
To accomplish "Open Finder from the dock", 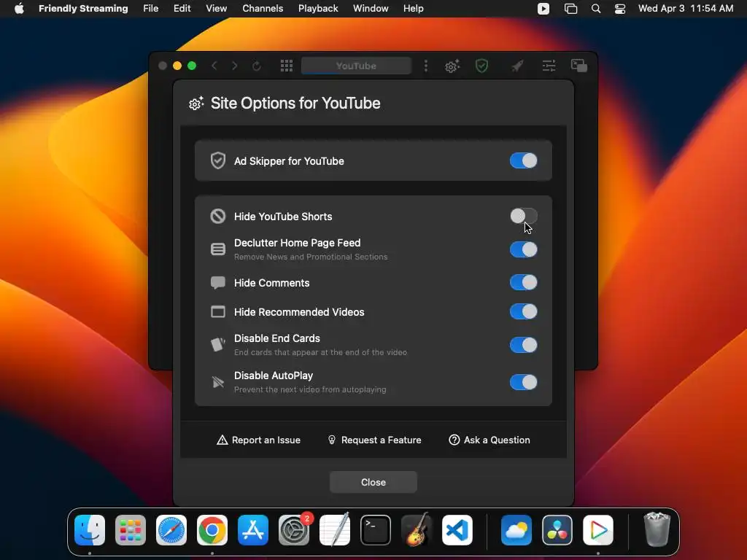I will 90,530.
